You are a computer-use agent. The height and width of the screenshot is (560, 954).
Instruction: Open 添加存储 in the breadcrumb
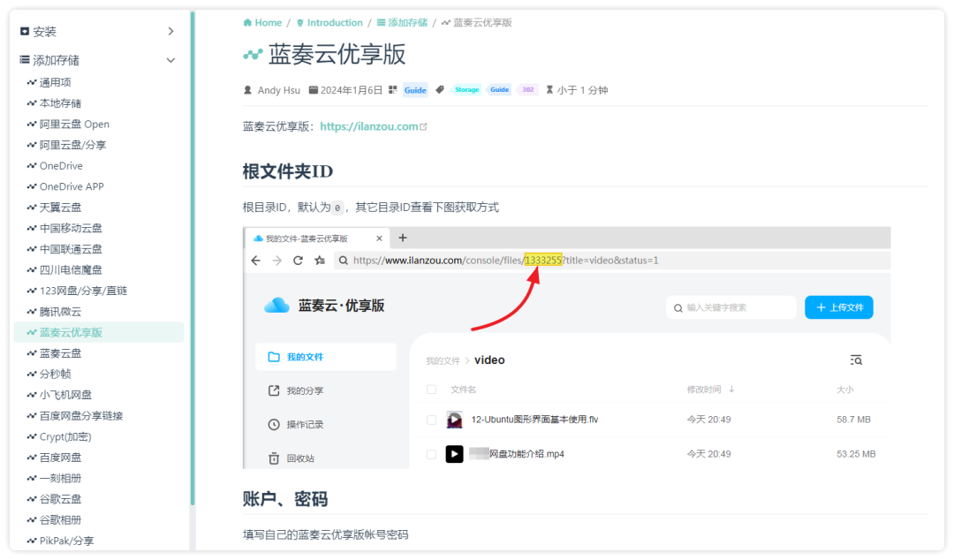pos(402,22)
